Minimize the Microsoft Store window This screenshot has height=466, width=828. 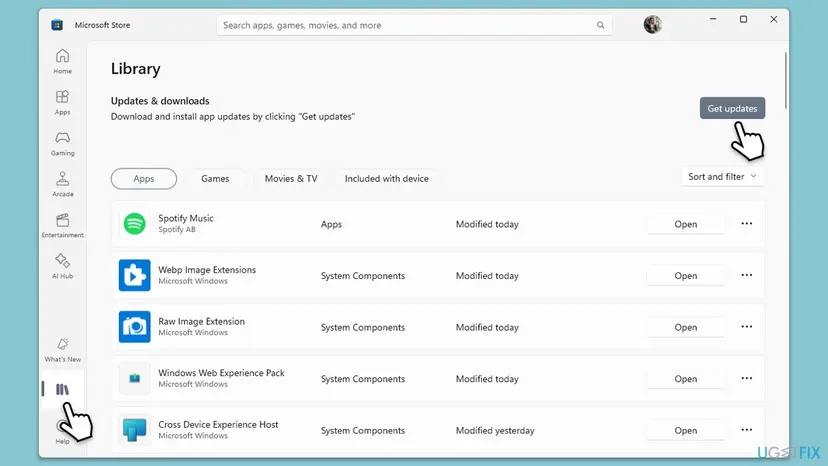click(x=713, y=19)
